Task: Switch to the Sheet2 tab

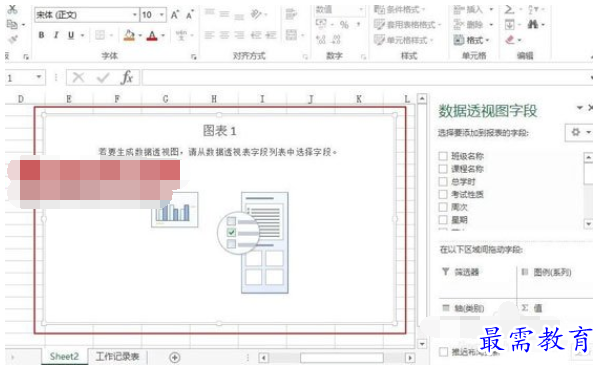Action: click(x=64, y=357)
